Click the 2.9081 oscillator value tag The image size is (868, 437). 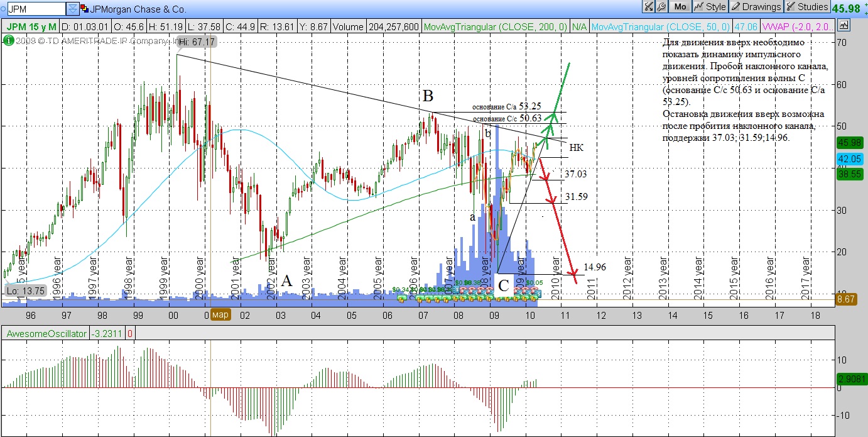[x=851, y=379]
